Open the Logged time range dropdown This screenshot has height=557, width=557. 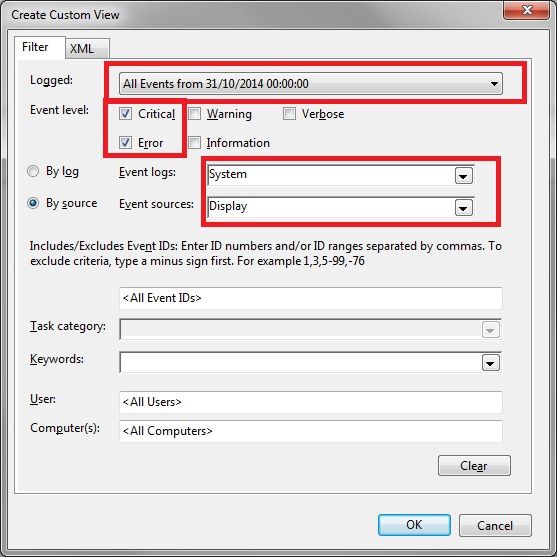pyautogui.click(x=311, y=83)
